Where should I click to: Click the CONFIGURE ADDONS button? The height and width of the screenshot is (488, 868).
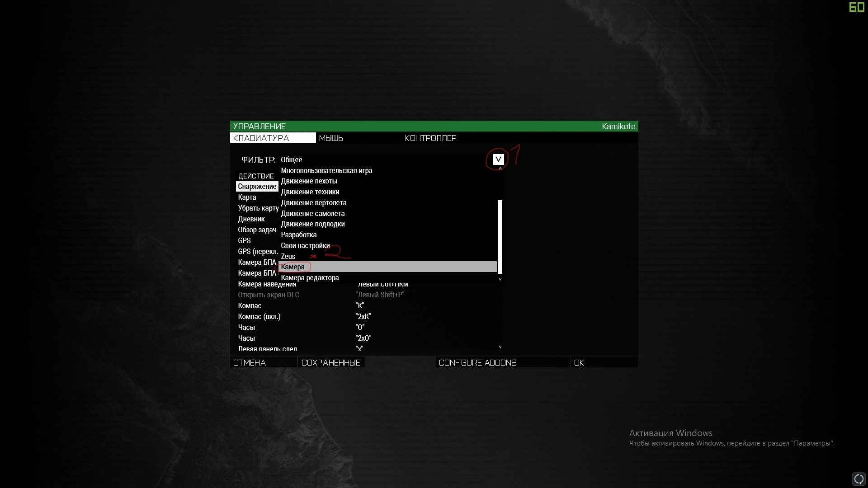click(477, 363)
